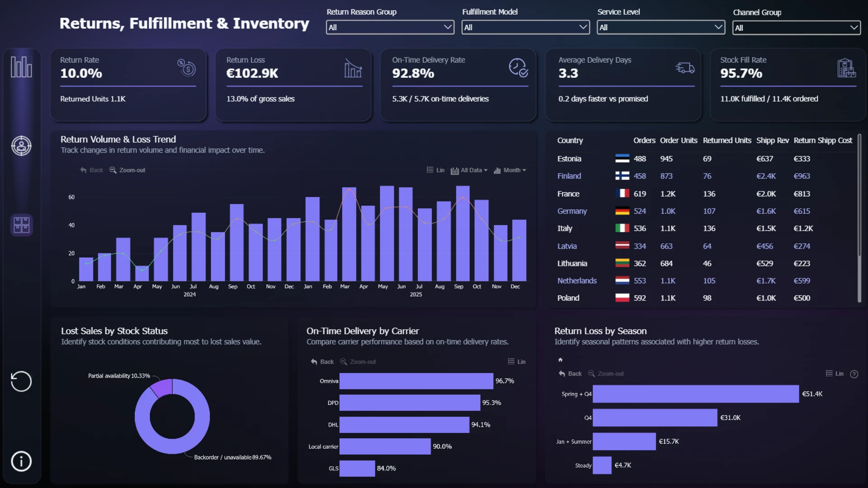The height and width of the screenshot is (488, 868).
Task: Click the reset filters circular arrow icon
Action: click(21, 381)
